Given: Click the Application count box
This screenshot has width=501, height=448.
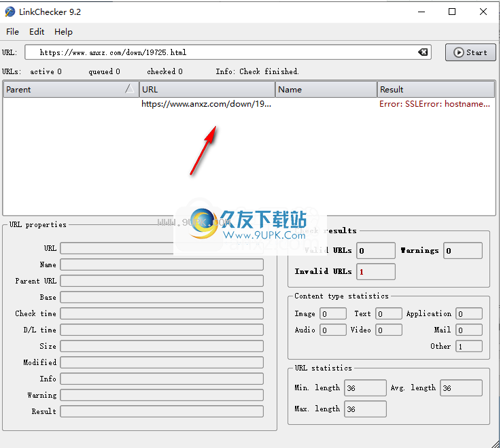Looking at the screenshot, I should [469, 314].
